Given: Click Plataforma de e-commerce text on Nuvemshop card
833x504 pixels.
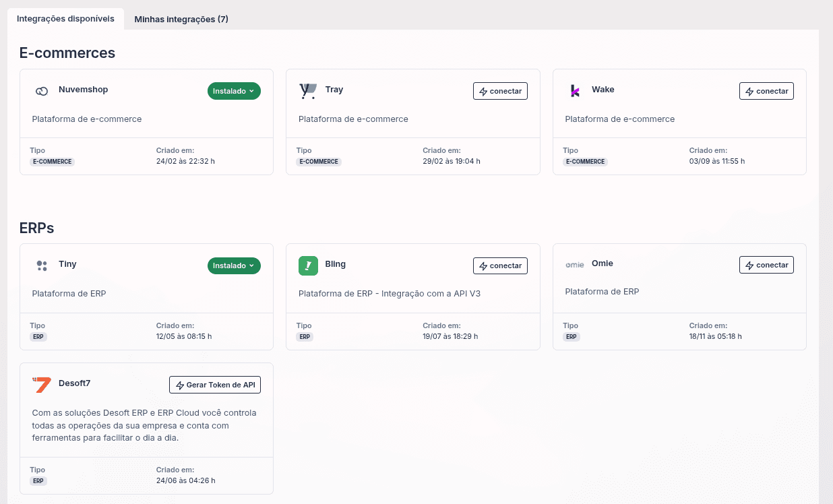Looking at the screenshot, I should (87, 119).
